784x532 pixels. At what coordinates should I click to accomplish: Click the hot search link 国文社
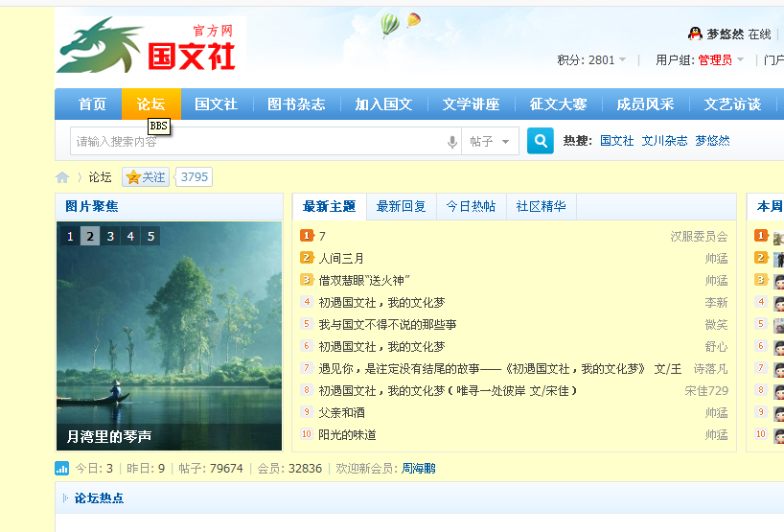(617, 141)
